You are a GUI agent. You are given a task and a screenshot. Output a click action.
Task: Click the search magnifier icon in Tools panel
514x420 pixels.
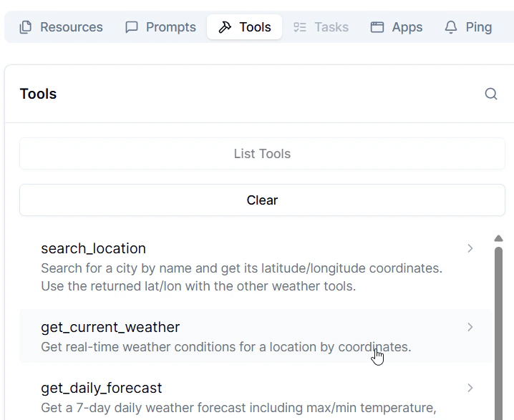pyautogui.click(x=490, y=94)
